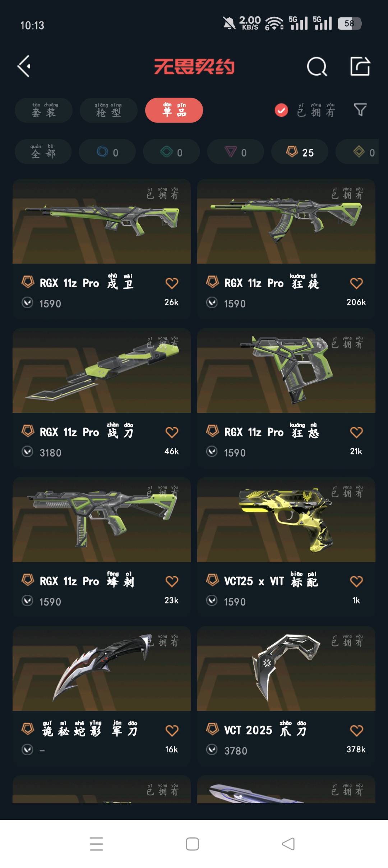Select the green diamond tier filter
The width and height of the screenshot is (388, 868).
point(171,152)
